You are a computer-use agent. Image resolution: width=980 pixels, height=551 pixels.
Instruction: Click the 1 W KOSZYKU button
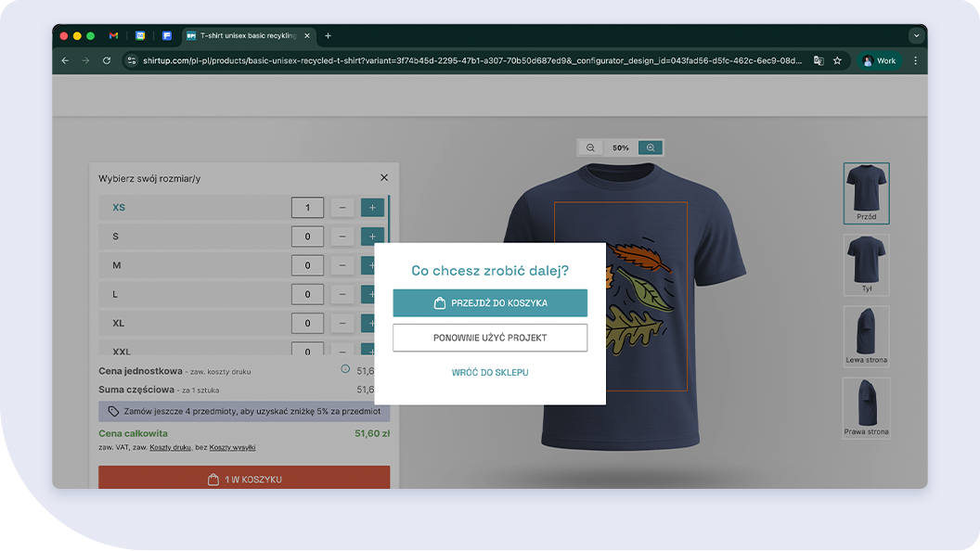point(244,478)
